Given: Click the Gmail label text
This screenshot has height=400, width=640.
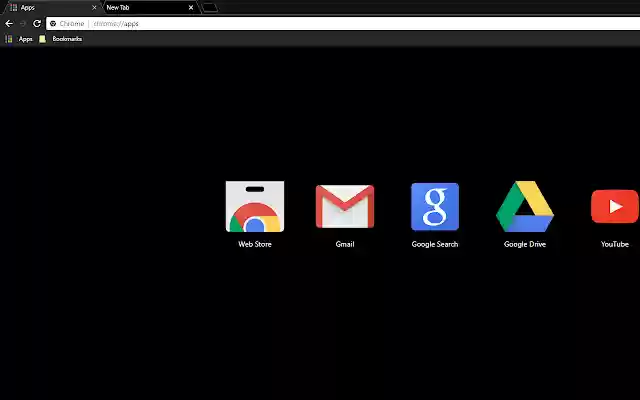Looking at the screenshot, I should 345,244.
